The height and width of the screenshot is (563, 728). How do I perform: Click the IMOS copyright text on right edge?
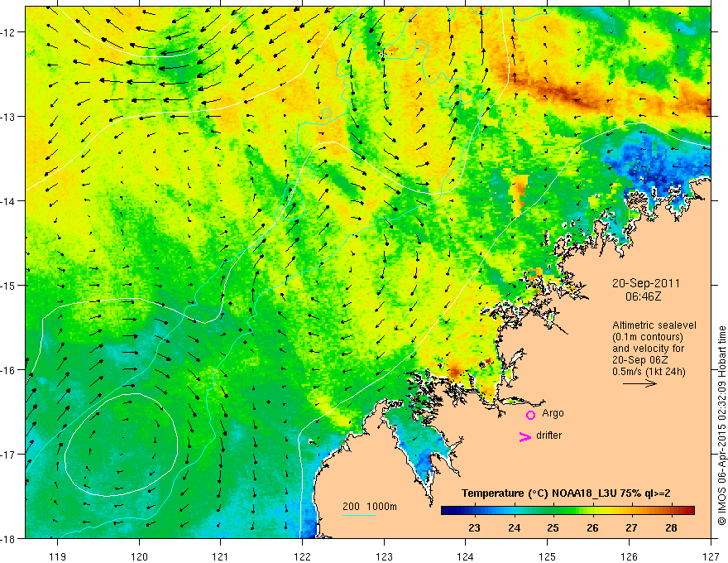(x=722, y=426)
